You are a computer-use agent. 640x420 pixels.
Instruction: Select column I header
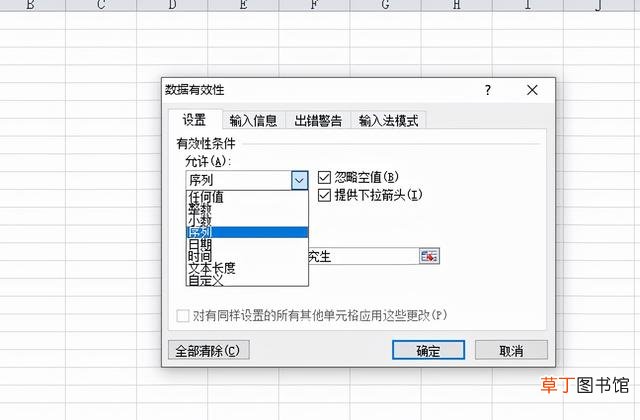tap(528, 5)
